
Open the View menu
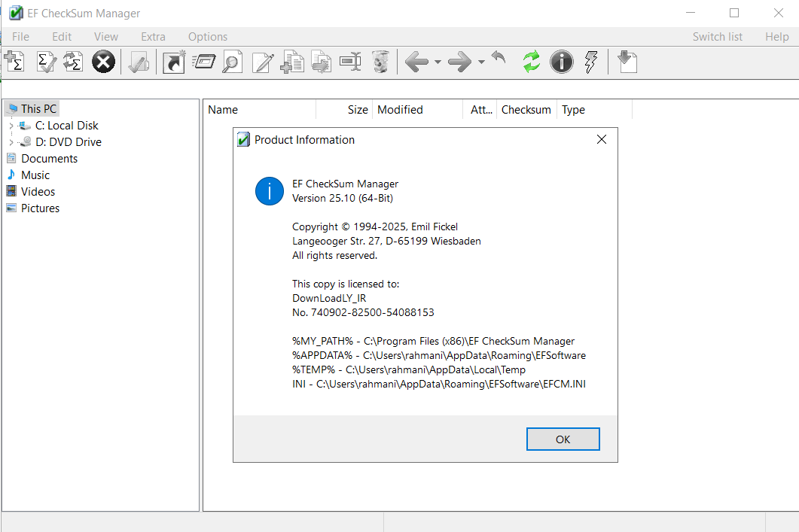pos(106,37)
